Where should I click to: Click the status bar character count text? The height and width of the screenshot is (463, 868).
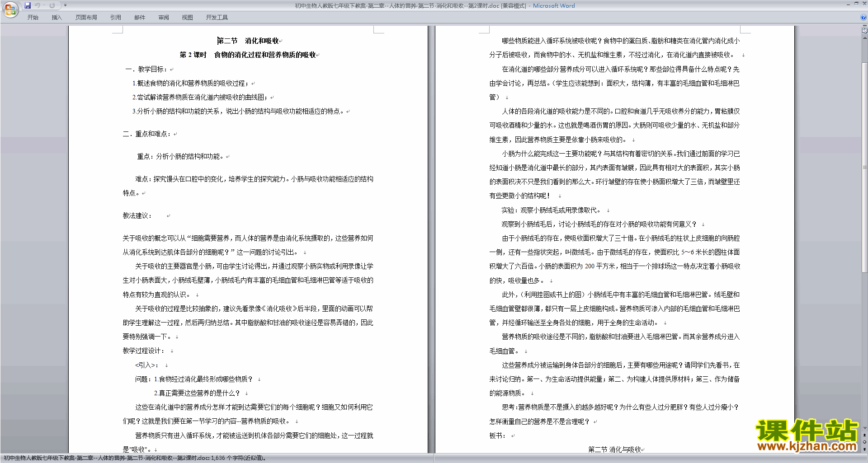pos(239,458)
